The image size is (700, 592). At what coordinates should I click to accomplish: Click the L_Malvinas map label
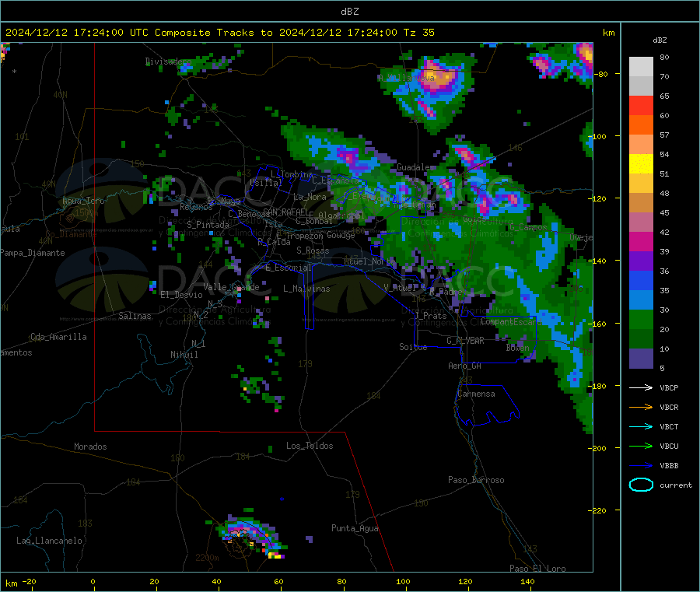(306, 289)
